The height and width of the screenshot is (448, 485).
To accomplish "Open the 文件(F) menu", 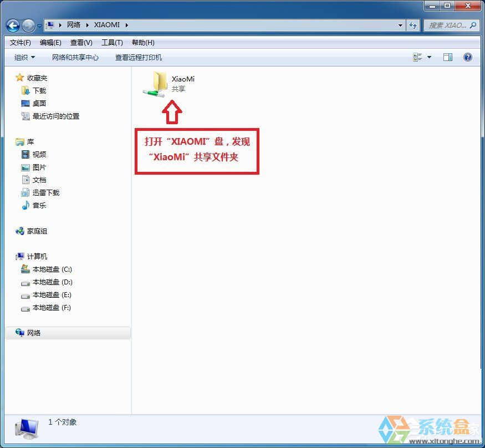I will tap(21, 42).
